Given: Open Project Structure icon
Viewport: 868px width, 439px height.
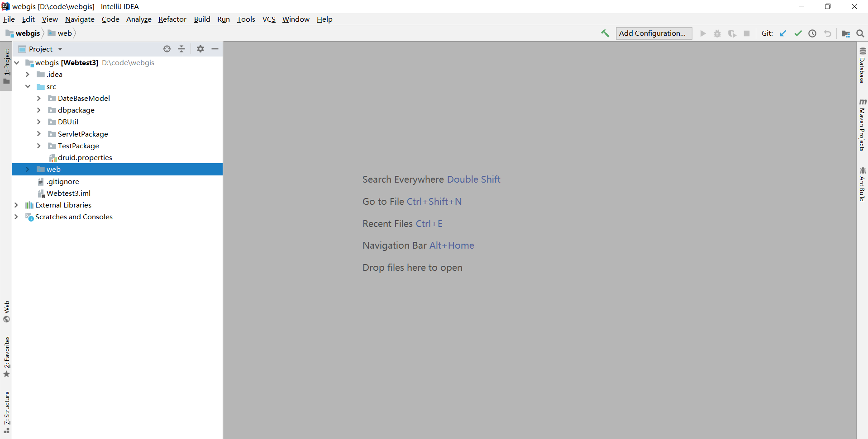Looking at the screenshot, I should (845, 33).
